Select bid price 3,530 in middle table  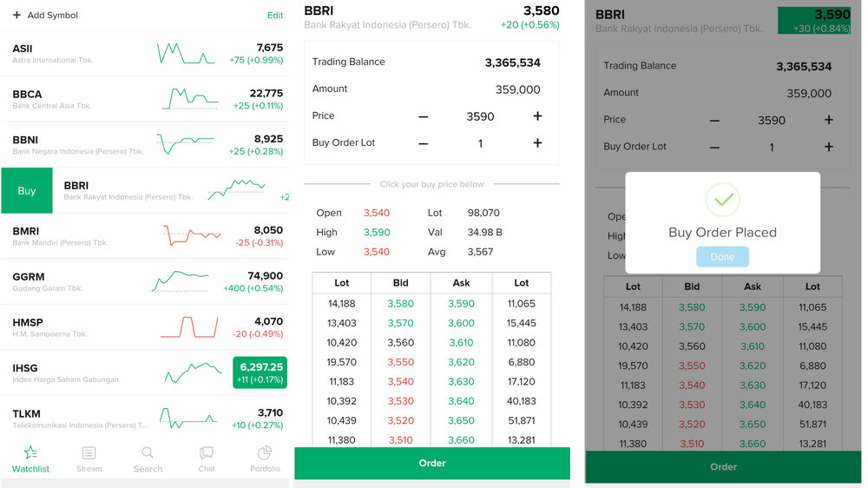point(401,401)
